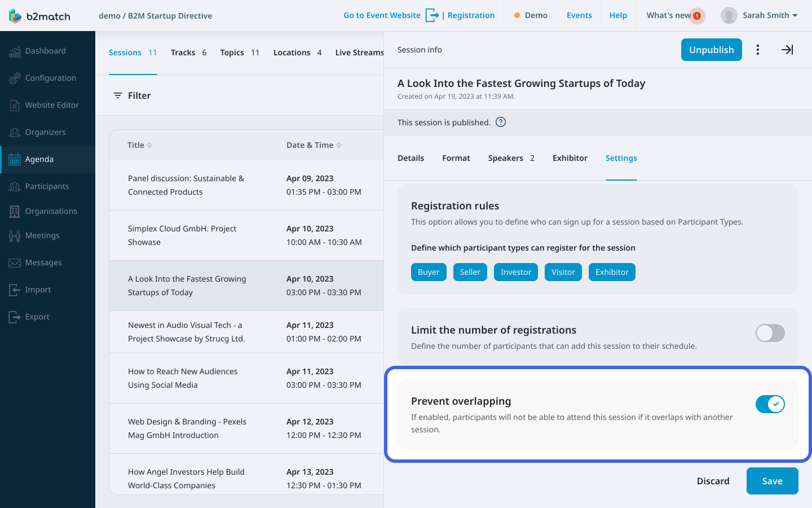Open Configuration gear icon in sidebar

point(15,78)
